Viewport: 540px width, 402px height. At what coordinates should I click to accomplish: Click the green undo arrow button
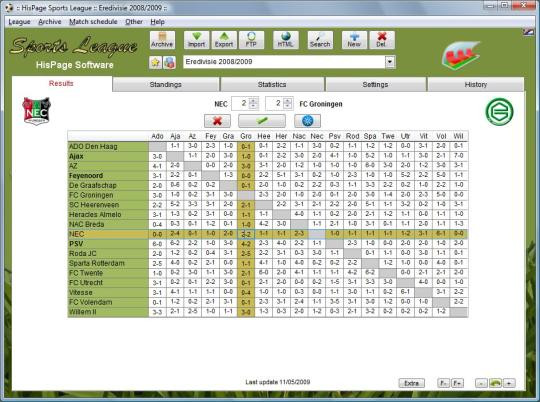click(x=495, y=383)
